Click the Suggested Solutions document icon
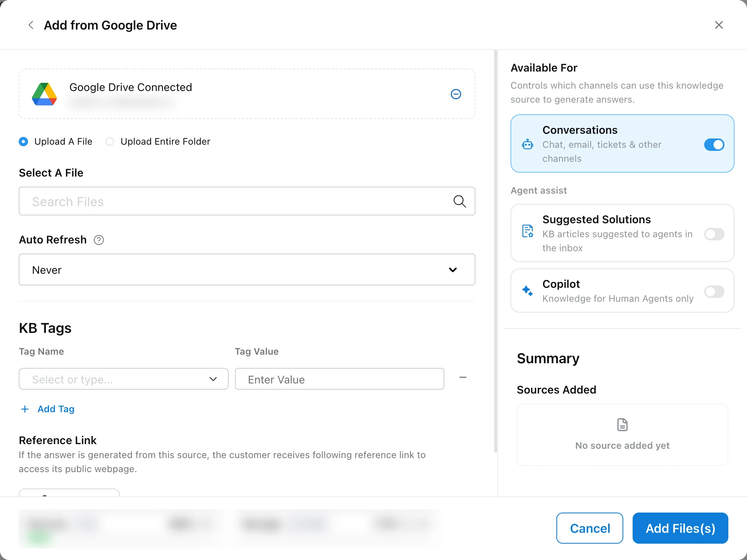747x560 pixels. coord(528,231)
